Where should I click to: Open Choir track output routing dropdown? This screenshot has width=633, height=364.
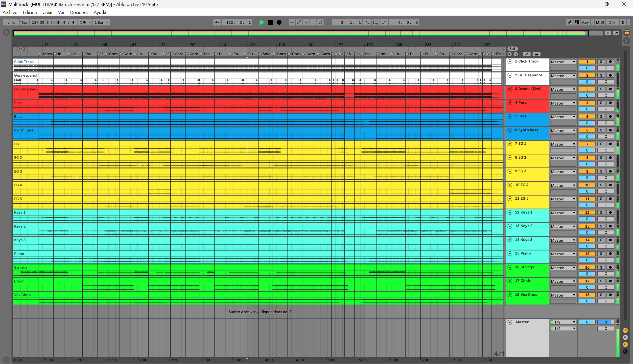[563, 281]
